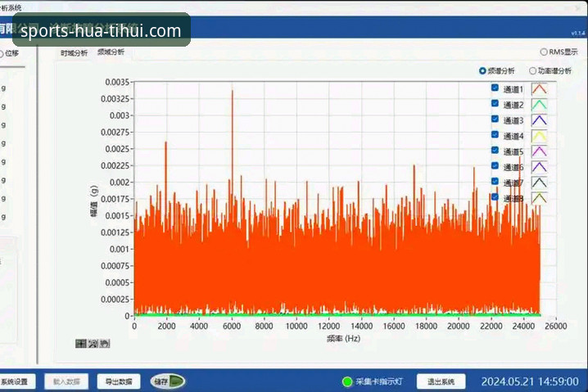
Task: Open 通道4 yellow plot style icon
Action: coord(539,136)
